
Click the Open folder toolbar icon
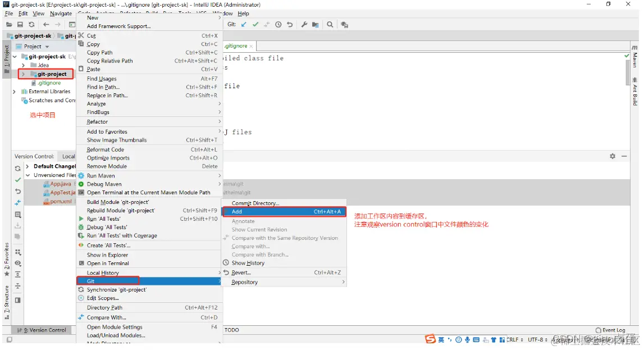pos(9,25)
